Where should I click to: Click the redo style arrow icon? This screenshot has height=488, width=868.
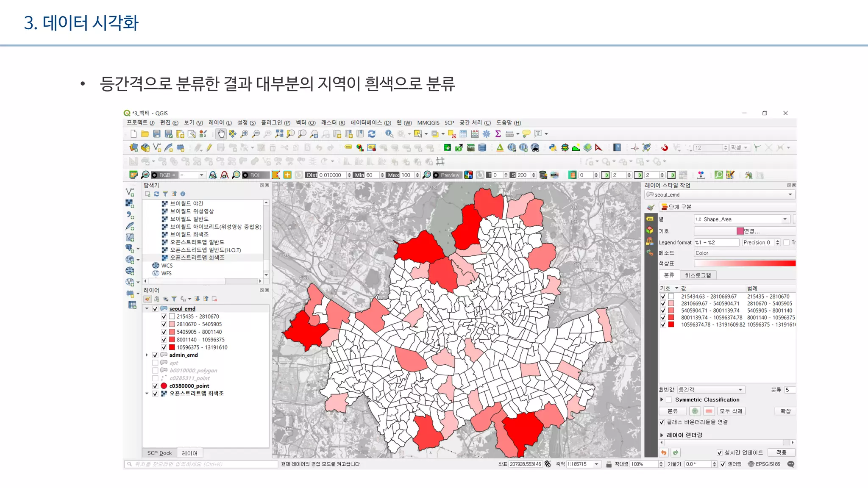(x=676, y=452)
